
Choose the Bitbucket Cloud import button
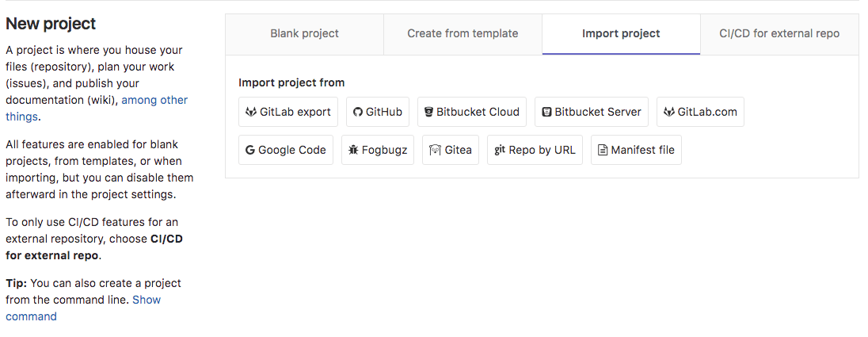(470, 112)
